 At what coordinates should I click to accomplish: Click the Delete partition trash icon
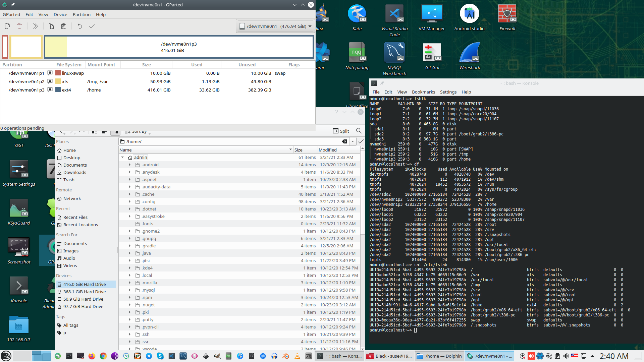pos(19,26)
